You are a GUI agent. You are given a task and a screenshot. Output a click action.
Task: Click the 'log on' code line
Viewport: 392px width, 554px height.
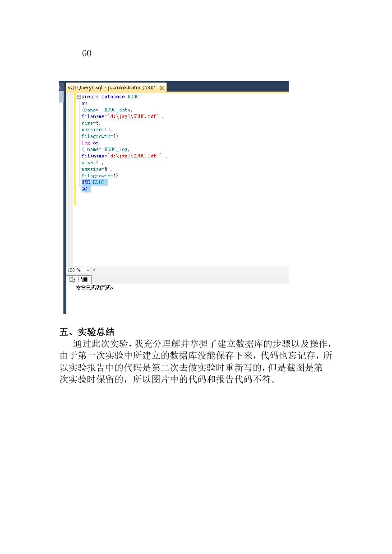(x=90, y=143)
